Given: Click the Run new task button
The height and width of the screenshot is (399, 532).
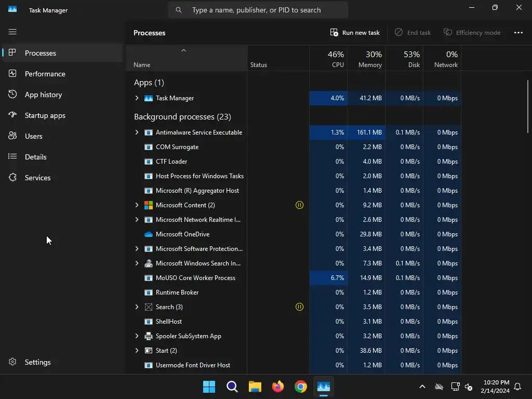Looking at the screenshot, I should click(355, 33).
